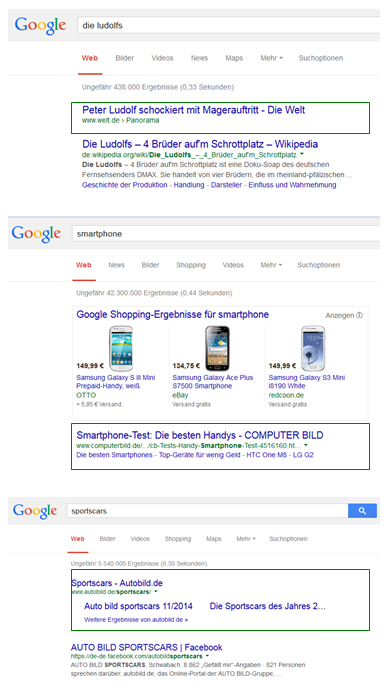Expand the Mehr dropdown in ludolfs search
Screen dimensions: 391x699
click(272, 58)
